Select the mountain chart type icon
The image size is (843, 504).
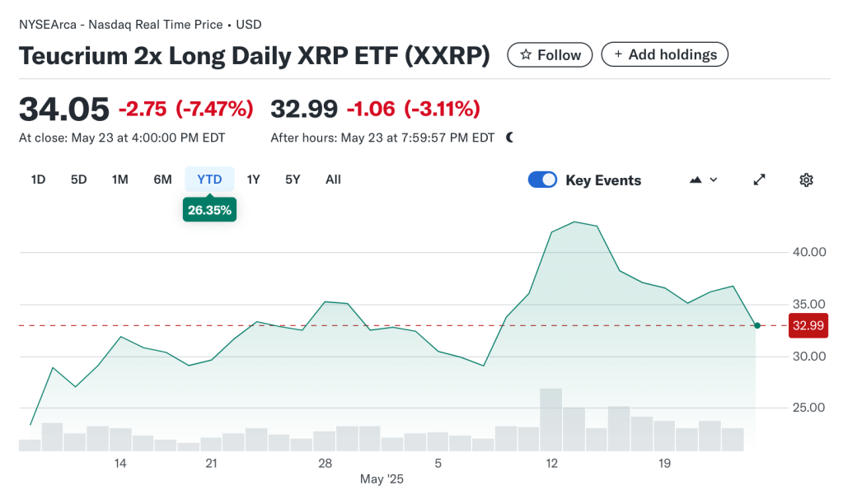[x=696, y=179]
